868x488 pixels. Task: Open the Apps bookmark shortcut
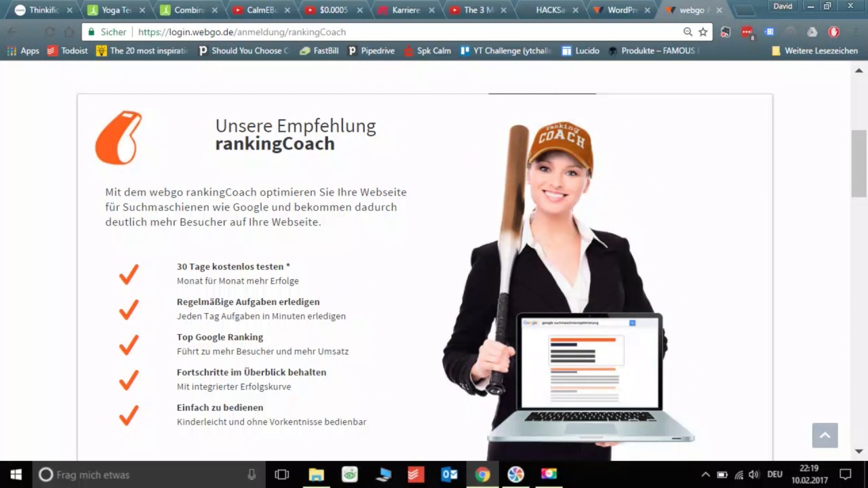[23, 51]
